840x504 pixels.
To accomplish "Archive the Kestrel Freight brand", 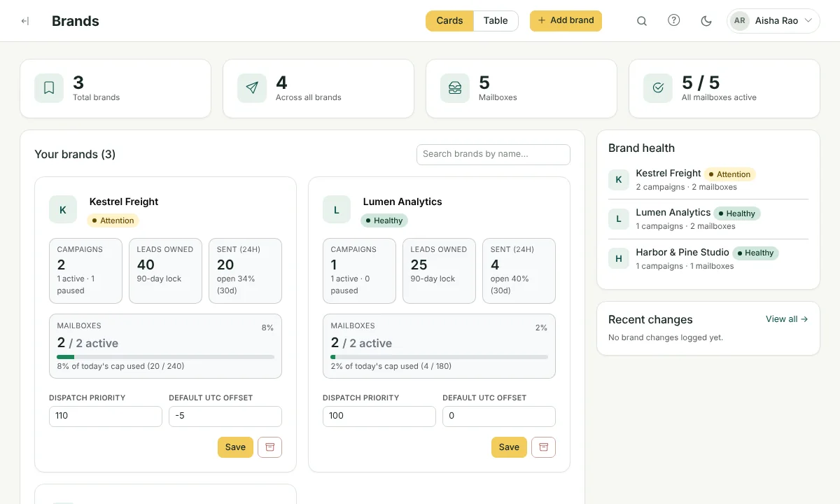I will tap(270, 447).
